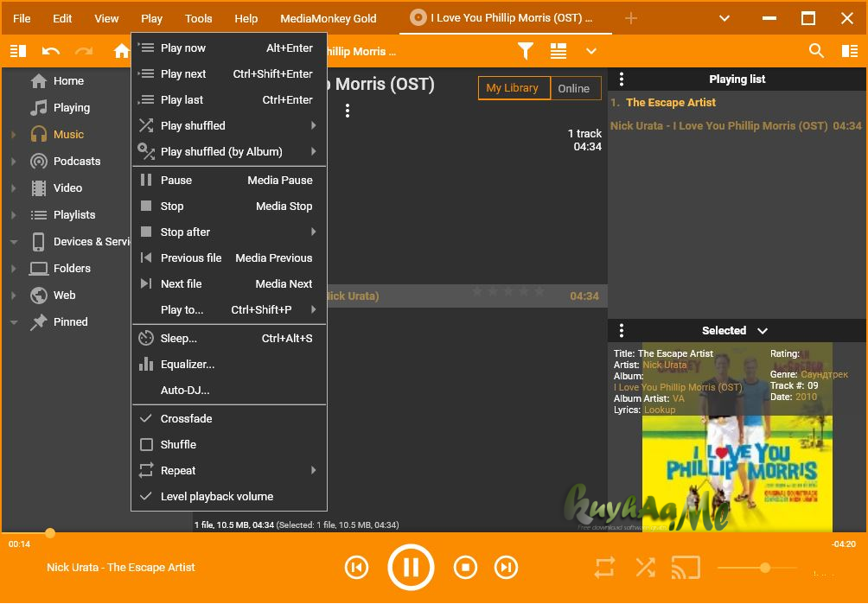Click the album link I Love You Phillip Morris
This screenshot has width=868, height=604.
tap(678, 387)
